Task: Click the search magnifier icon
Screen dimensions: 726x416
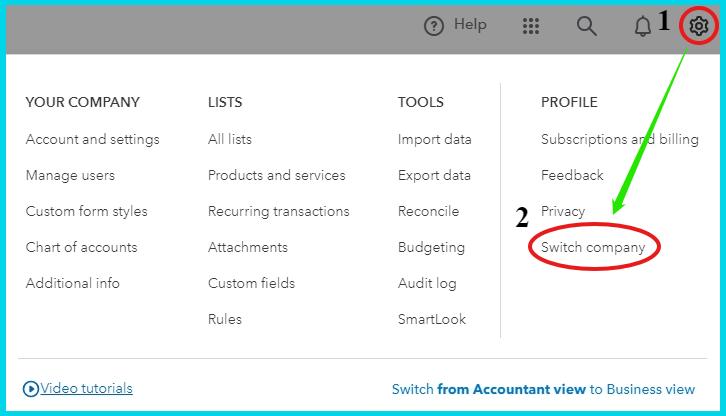Action: pos(587,26)
